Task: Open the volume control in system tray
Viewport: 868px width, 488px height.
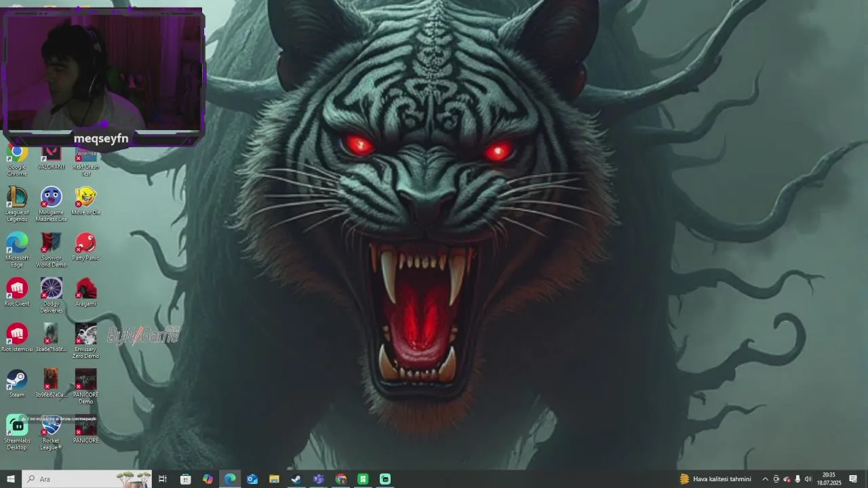Action: click(808, 479)
